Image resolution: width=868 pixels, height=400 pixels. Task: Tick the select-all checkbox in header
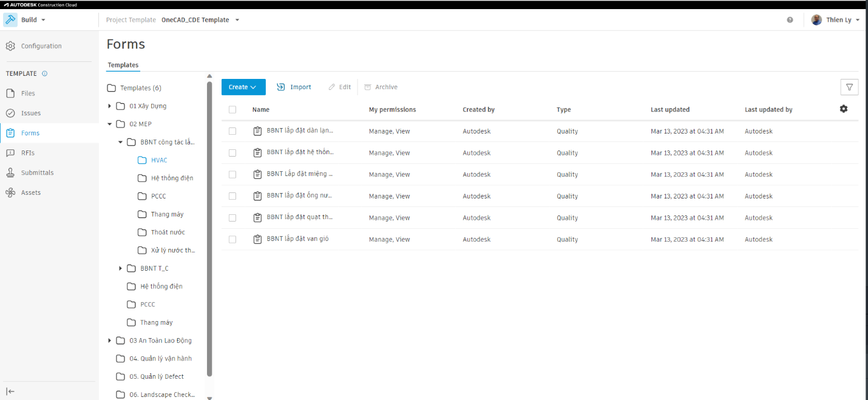click(232, 110)
